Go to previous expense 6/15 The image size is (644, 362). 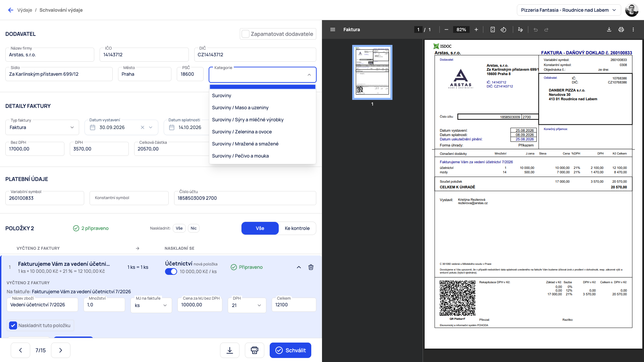point(20,350)
